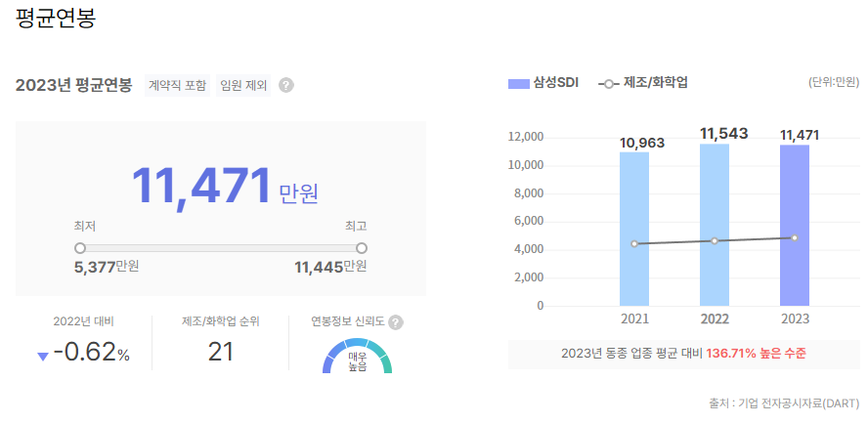Click the 최저 salary range handle
Image resolution: width=868 pixels, height=424 pixels.
[80, 248]
